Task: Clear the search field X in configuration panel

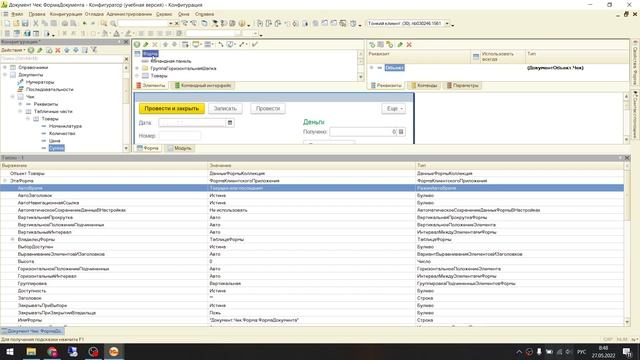Action: (x=126, y=59)
